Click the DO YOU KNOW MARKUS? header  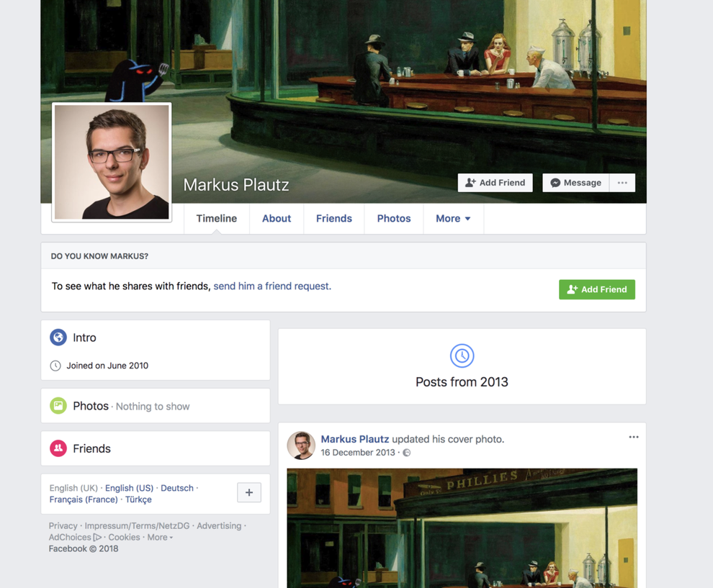coord(99,256)
